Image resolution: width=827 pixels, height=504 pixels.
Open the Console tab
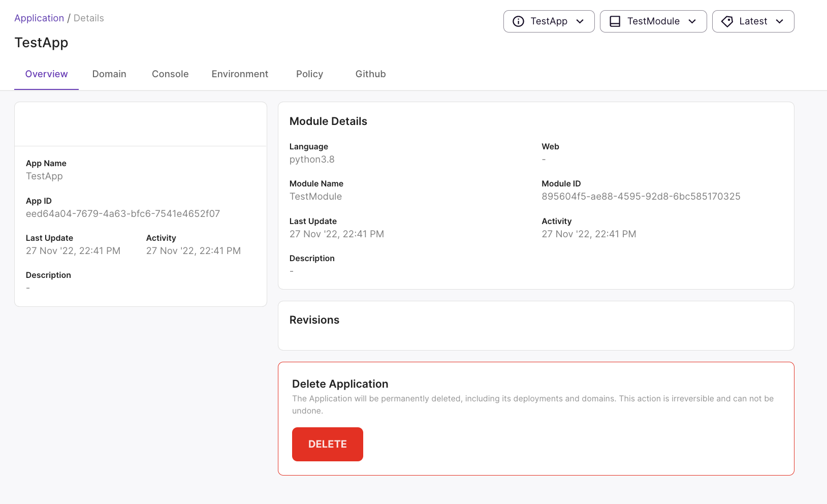[x=170, y=74]
